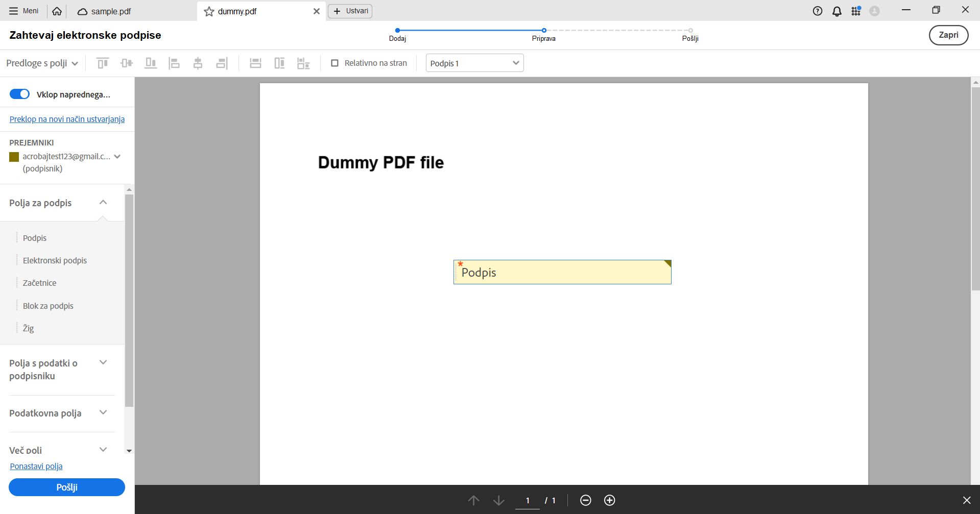Click the document vertical scrollbar
Screen dimensions: 980x514
pyautogui.click(x=975, y=189)
